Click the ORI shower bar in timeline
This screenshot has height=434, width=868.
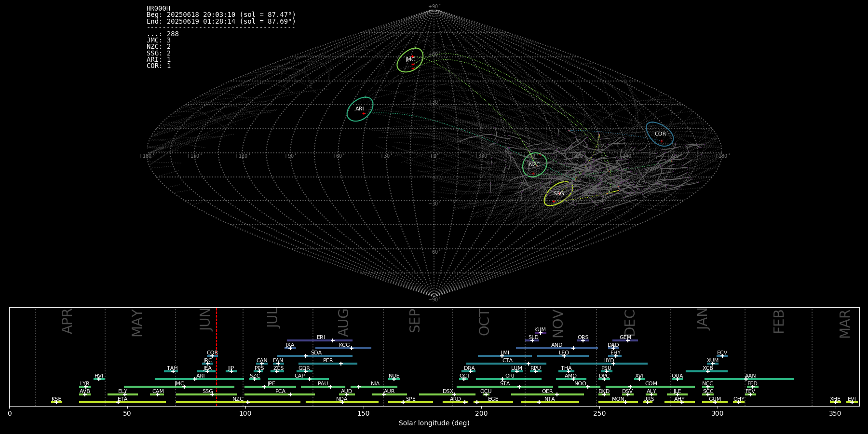coord(509,379)
